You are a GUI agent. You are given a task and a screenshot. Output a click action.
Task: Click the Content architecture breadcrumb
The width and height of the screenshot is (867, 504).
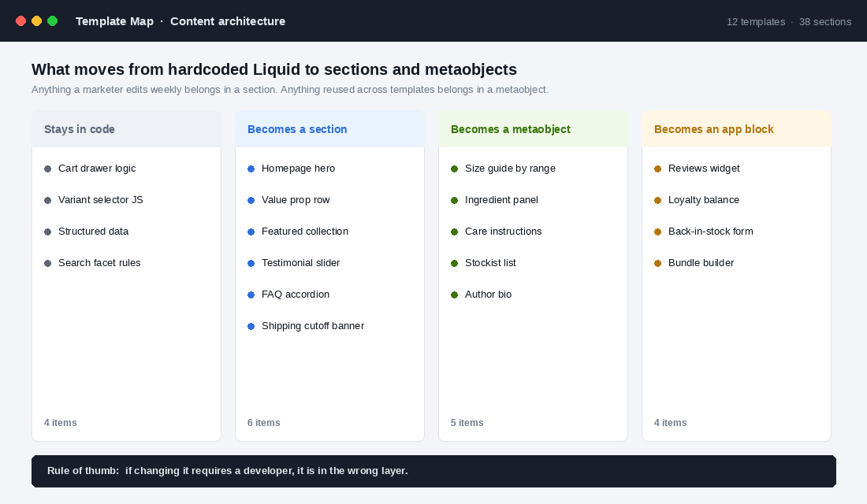[x=228, y=21]
